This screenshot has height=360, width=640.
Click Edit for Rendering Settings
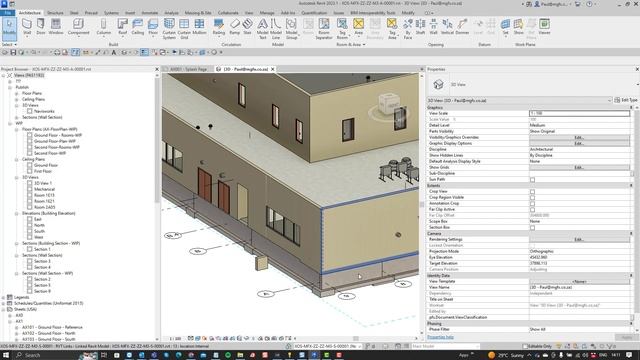(x=579, y=239)
